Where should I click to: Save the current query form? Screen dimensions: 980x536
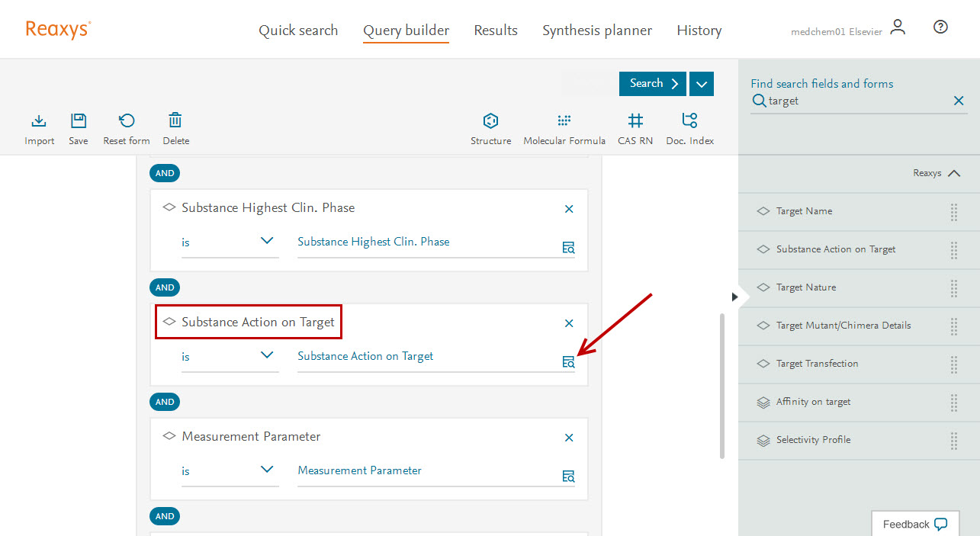coord(78,121)
